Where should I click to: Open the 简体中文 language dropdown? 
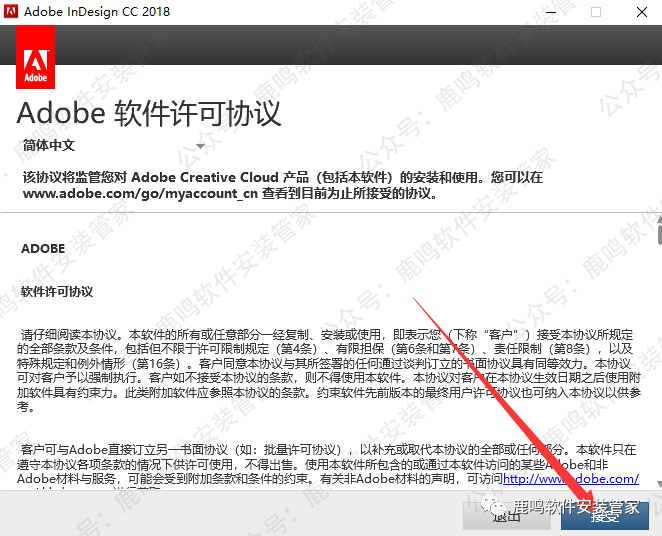pyautogui.click(x=112, y=146)
